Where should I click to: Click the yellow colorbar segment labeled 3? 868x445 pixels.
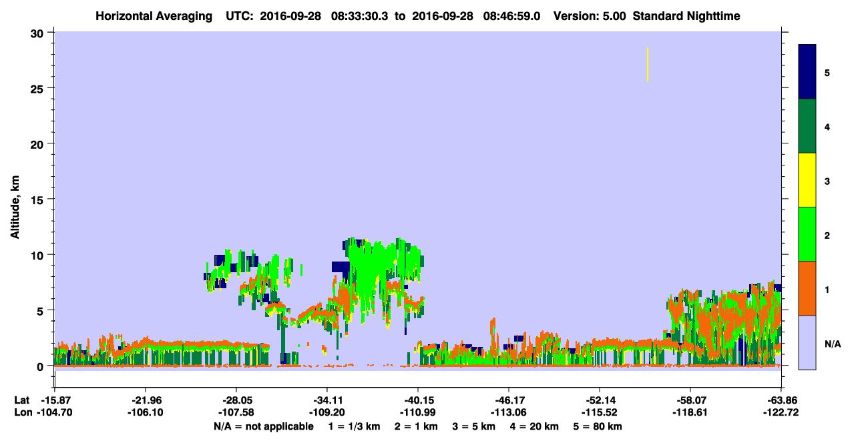pos(807,180)
